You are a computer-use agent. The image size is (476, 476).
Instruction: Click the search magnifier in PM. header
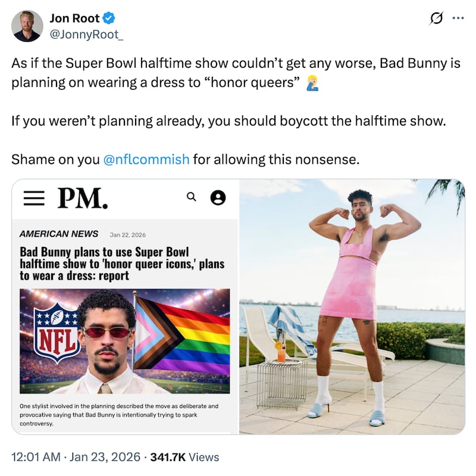click(x=192, y=197)
